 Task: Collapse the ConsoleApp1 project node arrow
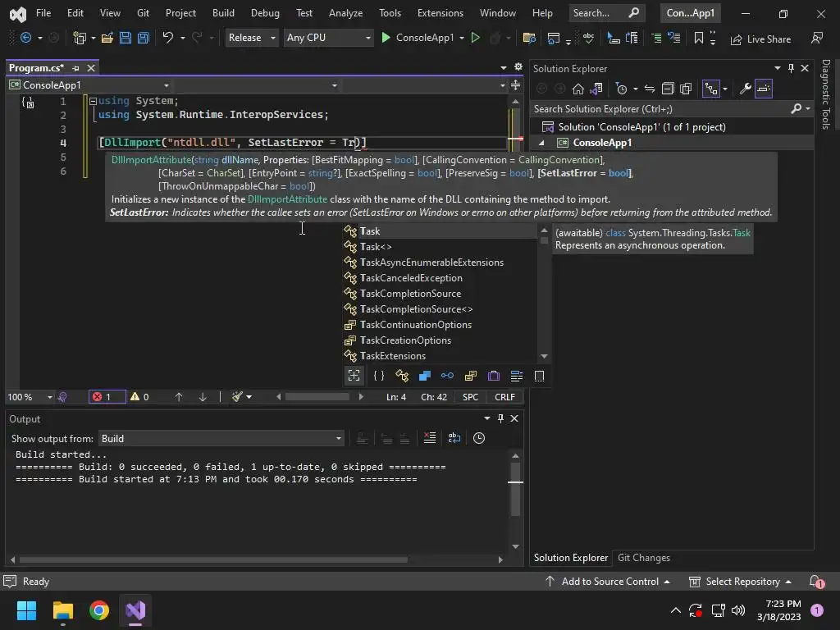[x=541, y=143]
